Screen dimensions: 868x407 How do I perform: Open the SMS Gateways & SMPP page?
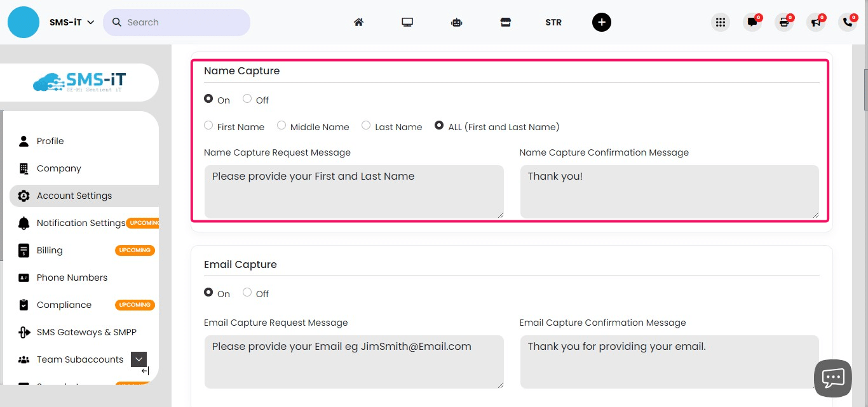tap(85, 331)
